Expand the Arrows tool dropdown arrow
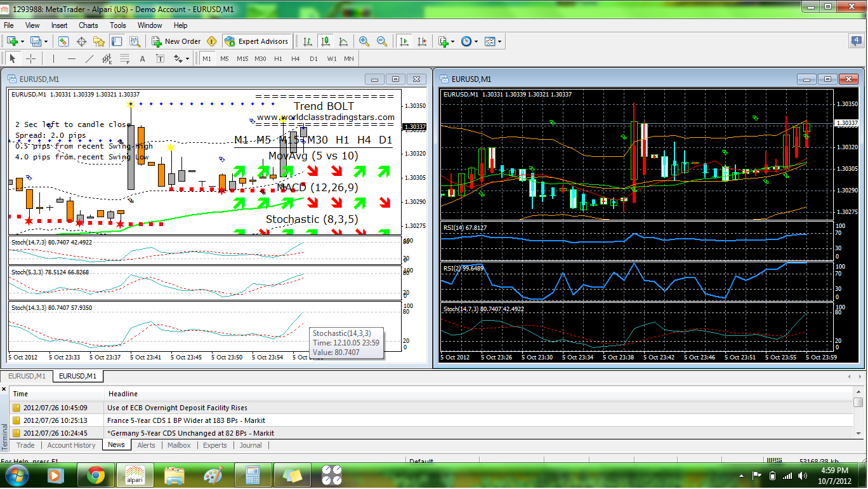 [188, 59]
